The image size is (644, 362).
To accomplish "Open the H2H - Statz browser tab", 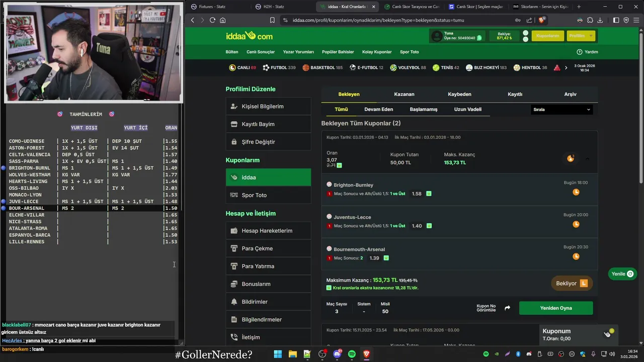I will (283, 7).
